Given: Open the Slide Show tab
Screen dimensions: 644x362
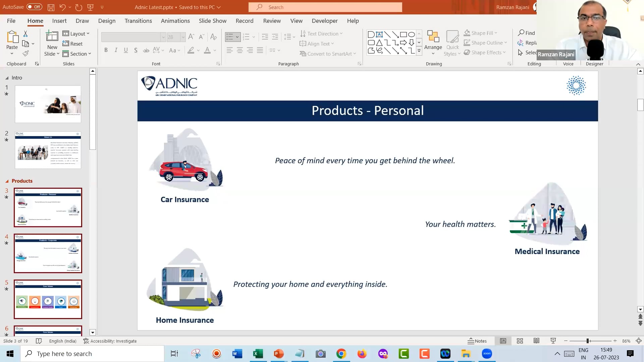Looking at the screenshot, I should pos(213,21).
